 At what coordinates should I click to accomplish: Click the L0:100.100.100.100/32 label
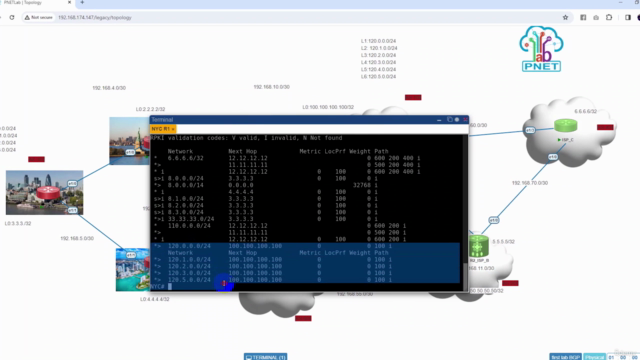328,107
